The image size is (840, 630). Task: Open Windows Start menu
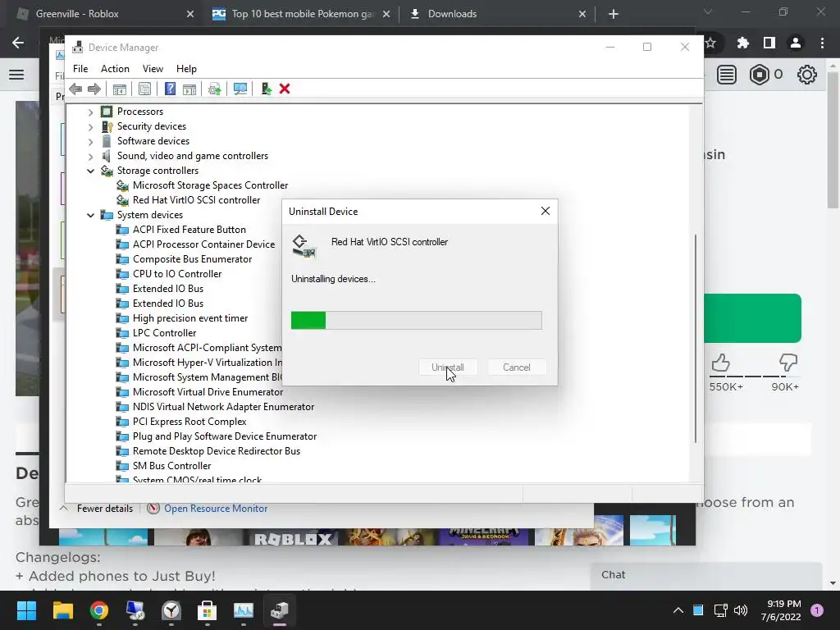[26, 610]
